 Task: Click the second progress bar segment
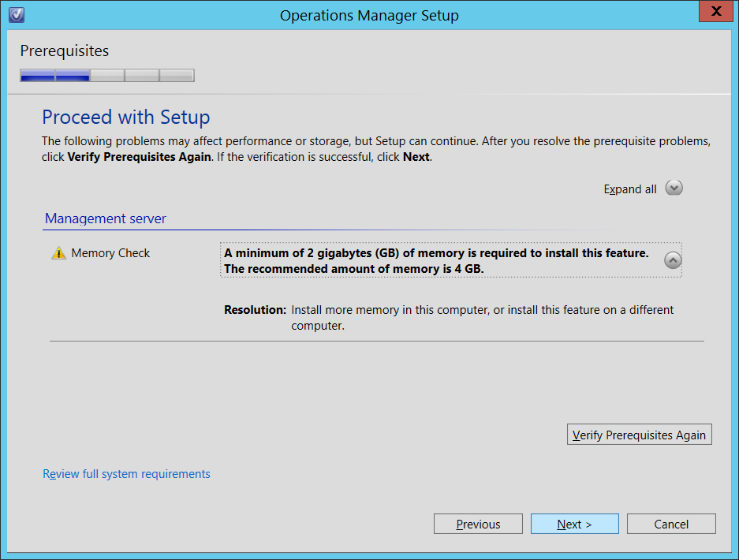coord(72,75)
